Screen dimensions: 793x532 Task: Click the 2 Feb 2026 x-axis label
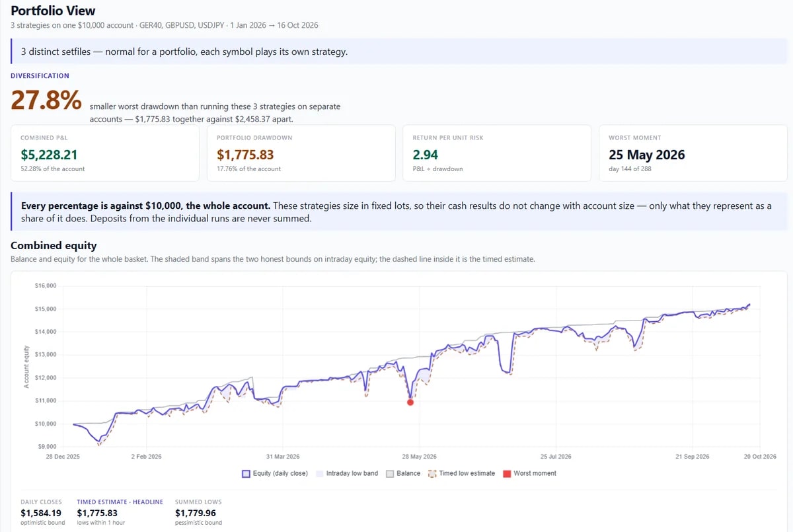146,457
